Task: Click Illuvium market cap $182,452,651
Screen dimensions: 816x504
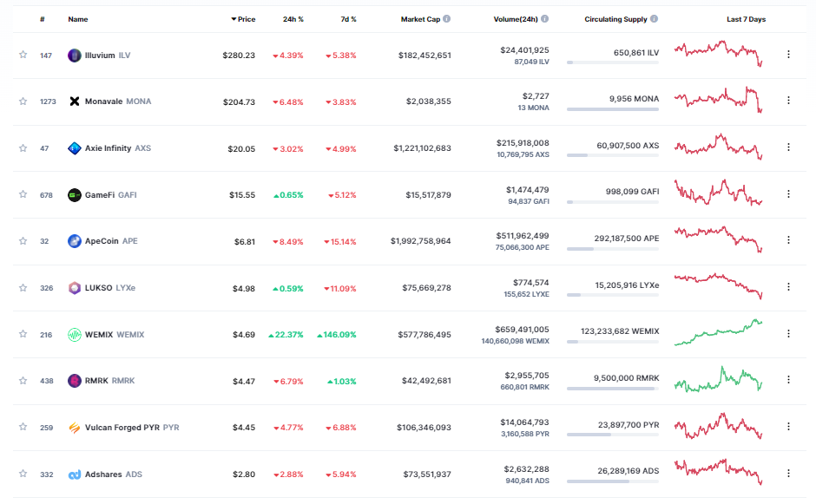Action: click(x=424, y=56)
